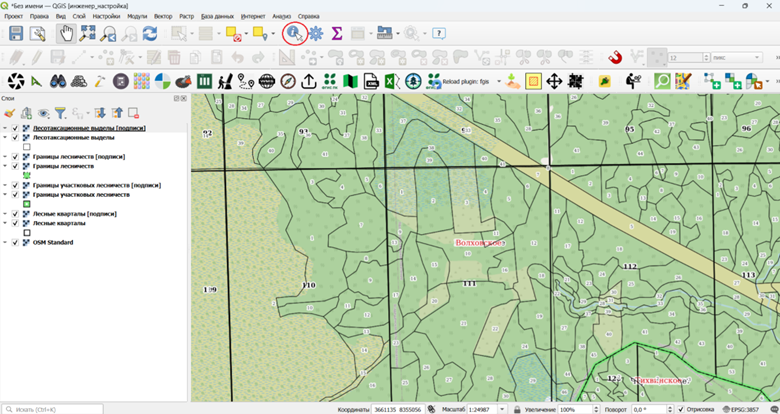Screen dimensions: 780x414
Task: Click the green Excel export icon
Action: 392,81
